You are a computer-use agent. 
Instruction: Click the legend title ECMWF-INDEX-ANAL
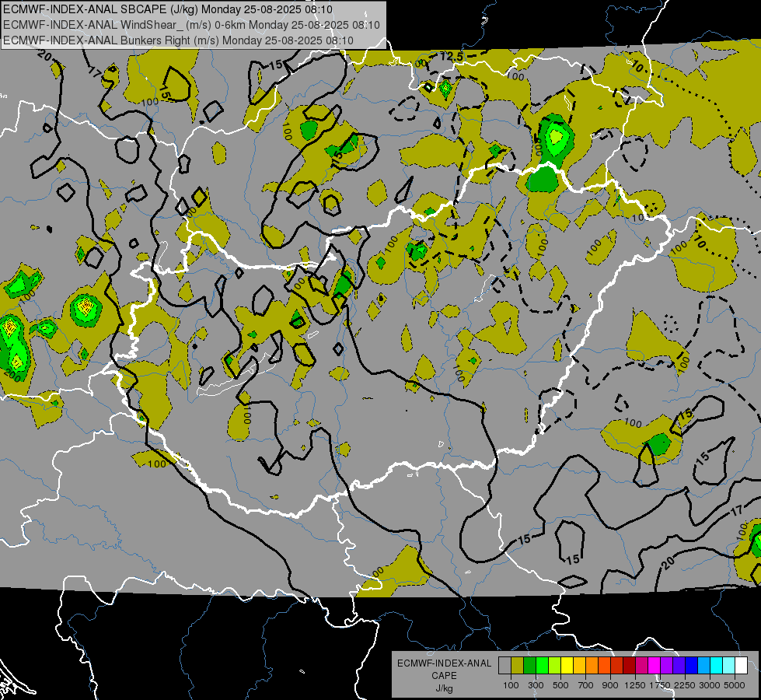pyautogui.click(x=444, y=663)
